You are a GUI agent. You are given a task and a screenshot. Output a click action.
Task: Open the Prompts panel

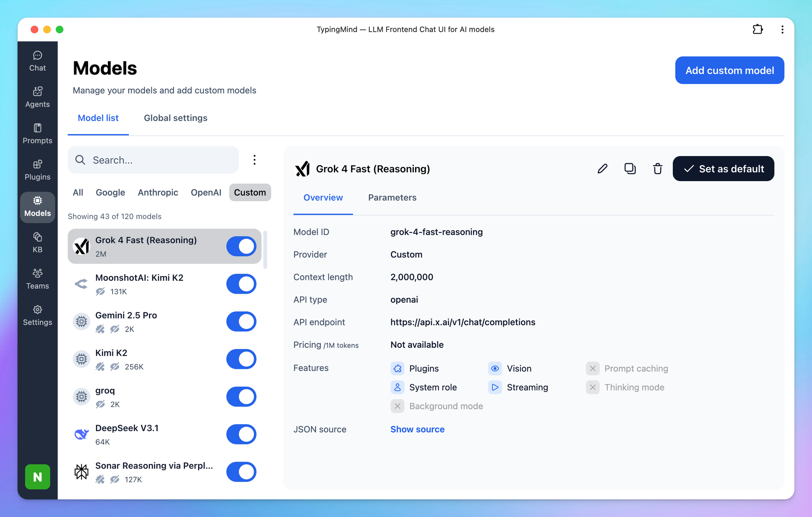[37, 133]
